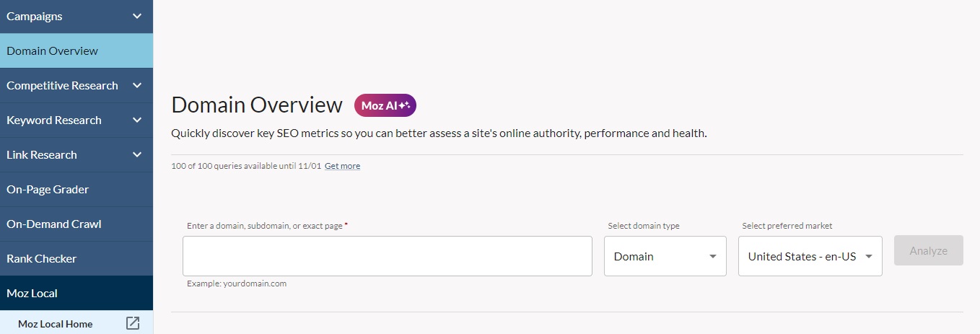Open Campaigns sidebar item
Image resolution: width=980 pixels, height=334 pixels.
(76, 16)
